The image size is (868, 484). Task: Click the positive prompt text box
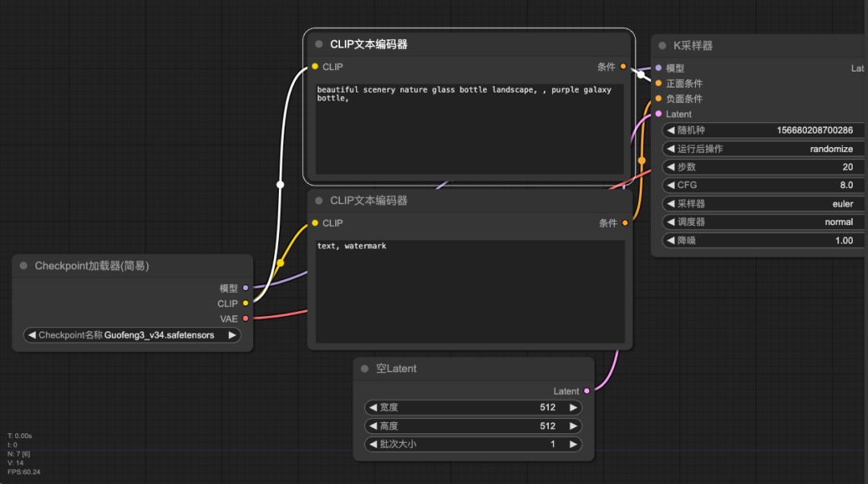coord(469,129)
